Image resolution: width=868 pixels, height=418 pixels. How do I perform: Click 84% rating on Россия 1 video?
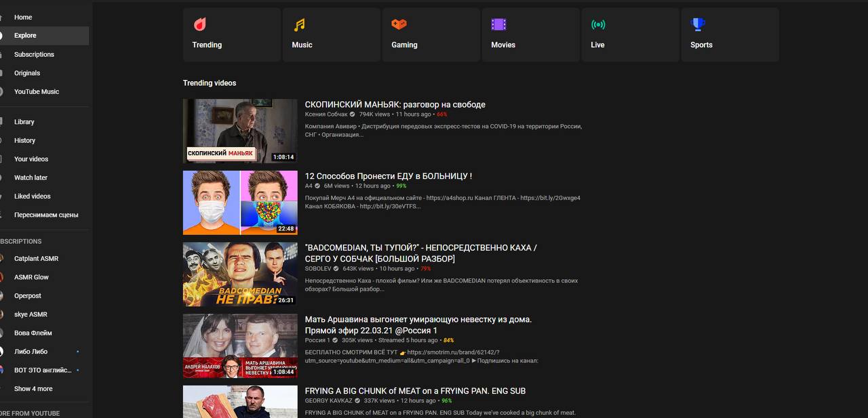click(x=448, y=340)
